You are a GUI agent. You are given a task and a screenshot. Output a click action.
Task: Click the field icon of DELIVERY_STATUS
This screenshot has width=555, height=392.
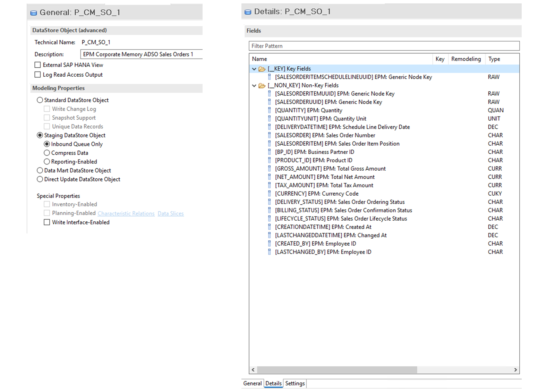pyautogui.click(x=270, y=202)
